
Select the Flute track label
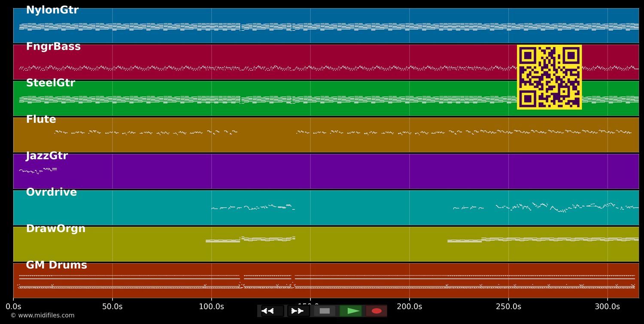tap(41, 119)
